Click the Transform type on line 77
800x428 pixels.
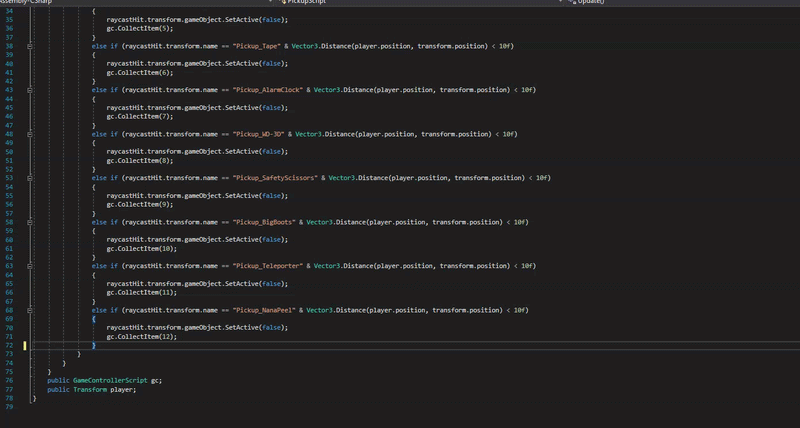point(90,390)
